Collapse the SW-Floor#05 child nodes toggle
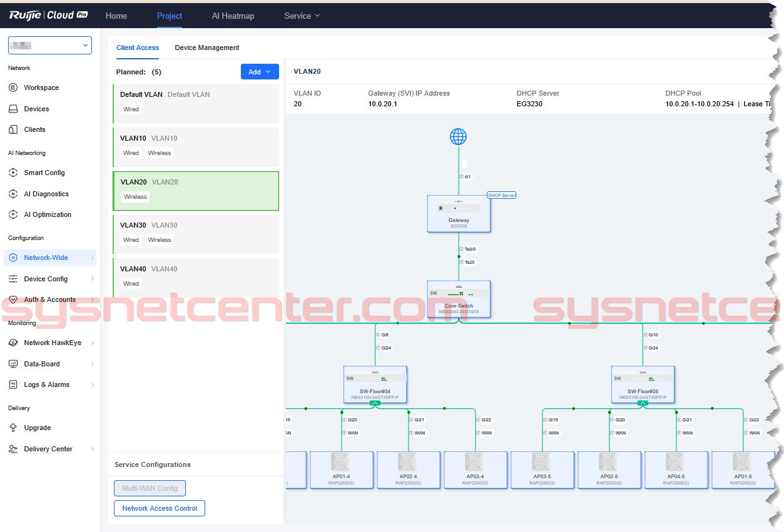The height and width of the screenshot is (532, 784). tap(643, 404)
